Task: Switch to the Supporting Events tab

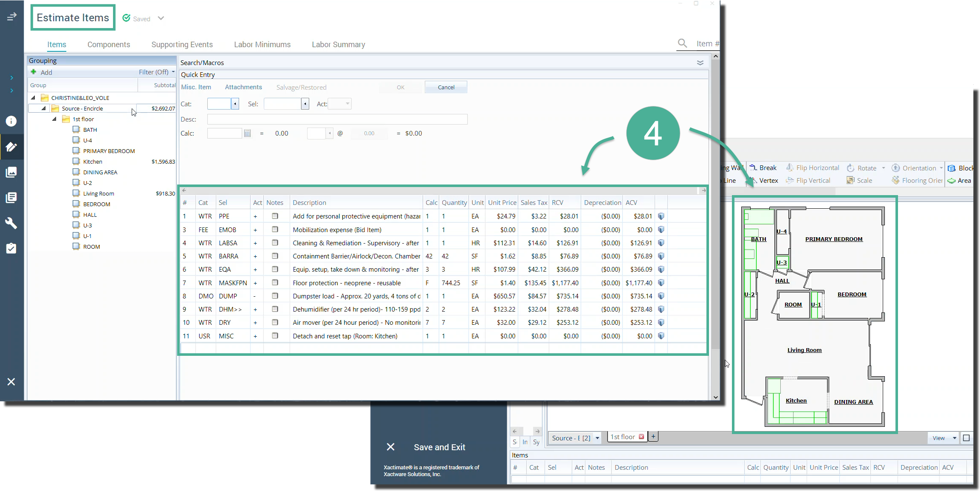Action: point(182,45)
